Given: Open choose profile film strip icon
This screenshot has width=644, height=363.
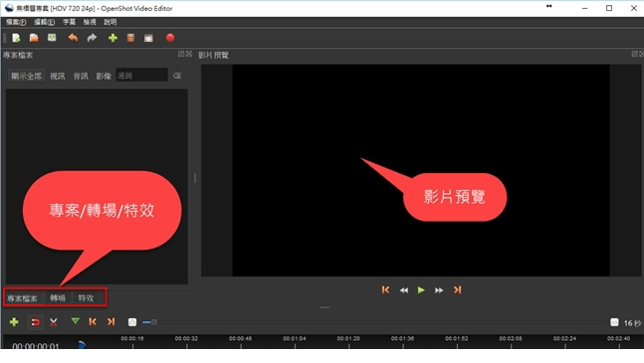Looking at the screenshot, I should coord(130,38).
